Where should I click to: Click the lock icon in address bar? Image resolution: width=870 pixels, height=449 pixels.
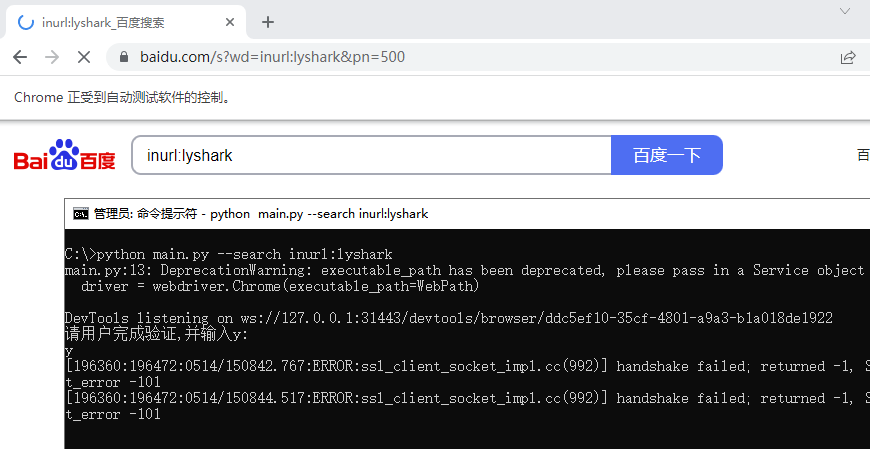point(124,57)
